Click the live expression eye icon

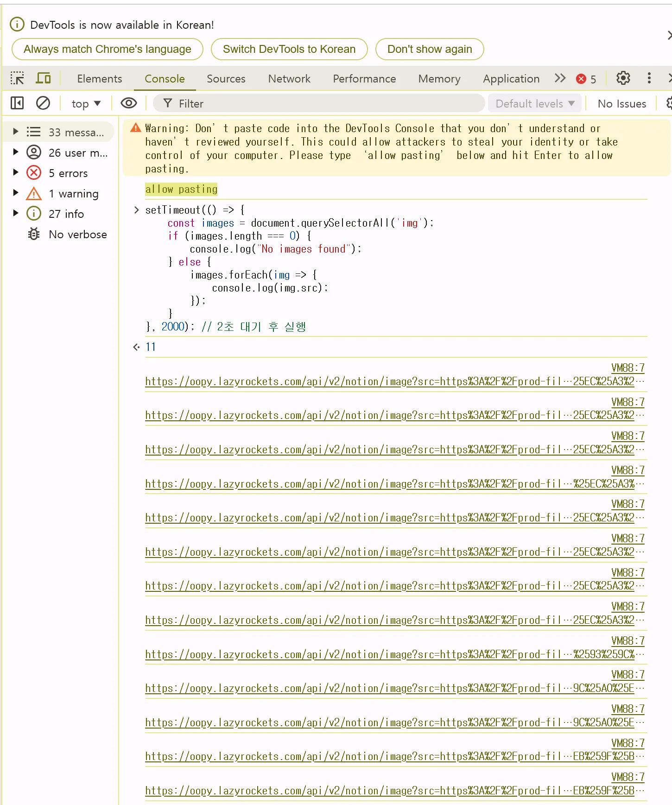coord(128,103)
